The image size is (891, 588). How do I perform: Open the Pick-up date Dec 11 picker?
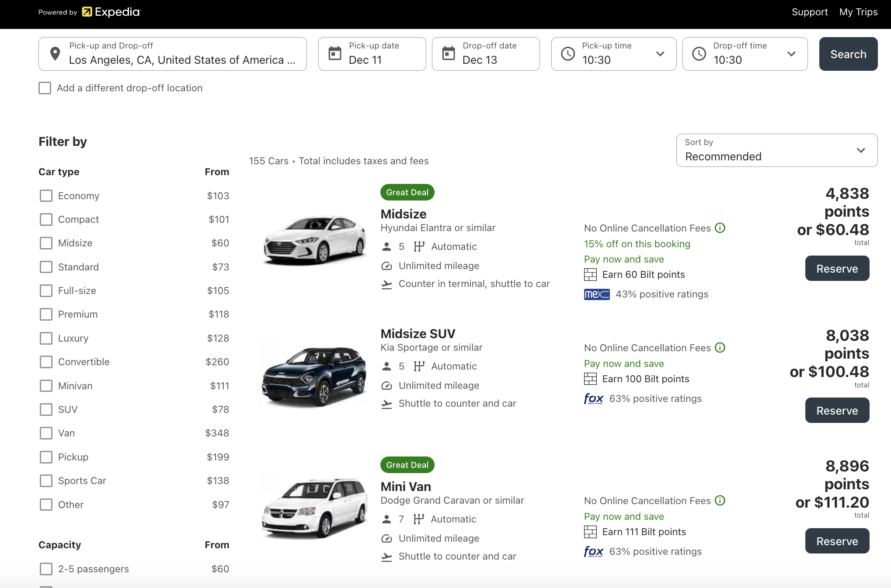click(372, 54)
